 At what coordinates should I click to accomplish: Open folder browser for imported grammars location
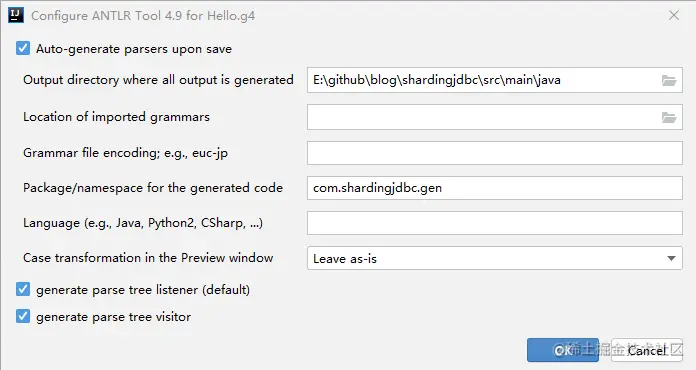[x=668, y=118]
